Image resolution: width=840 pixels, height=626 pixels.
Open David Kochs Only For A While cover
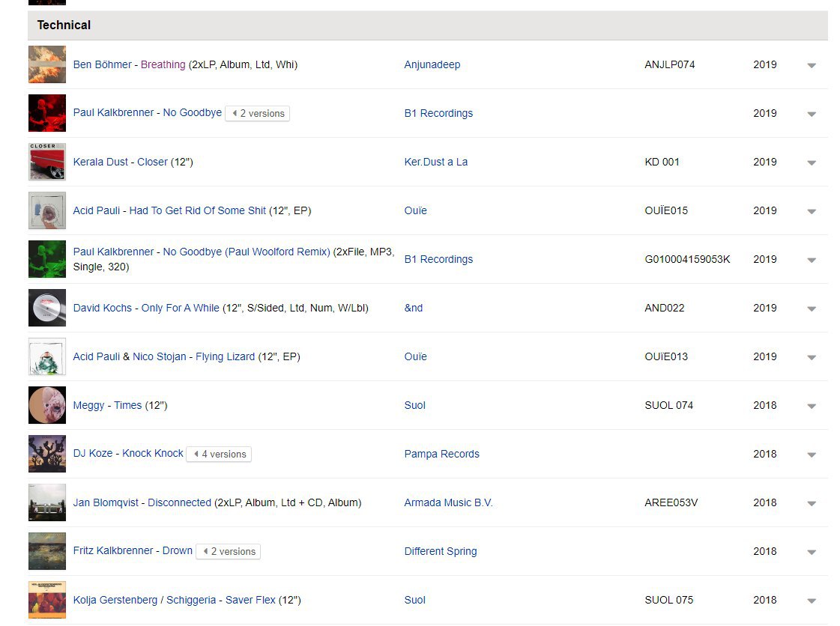pos(47,309)
